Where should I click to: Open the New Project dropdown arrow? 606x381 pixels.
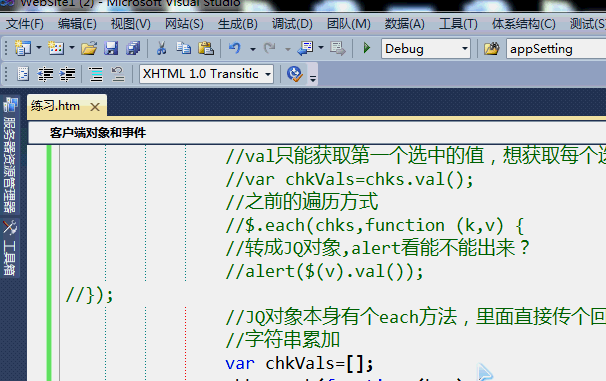[x=39, y=48]
